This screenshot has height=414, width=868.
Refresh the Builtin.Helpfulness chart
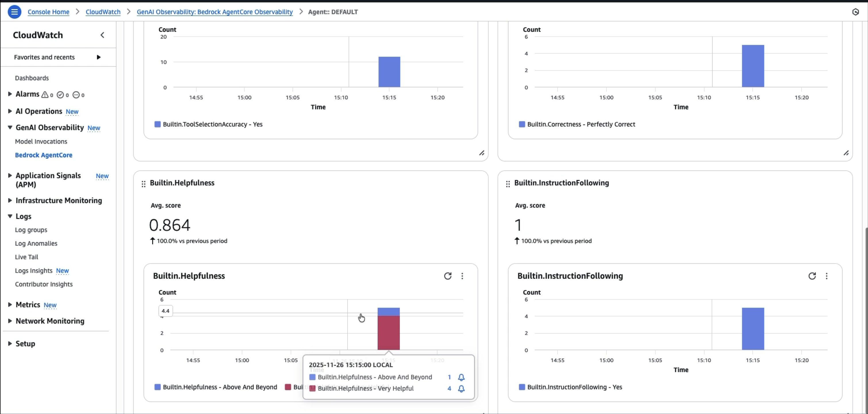pyautogui.click(x=448, y=276)
